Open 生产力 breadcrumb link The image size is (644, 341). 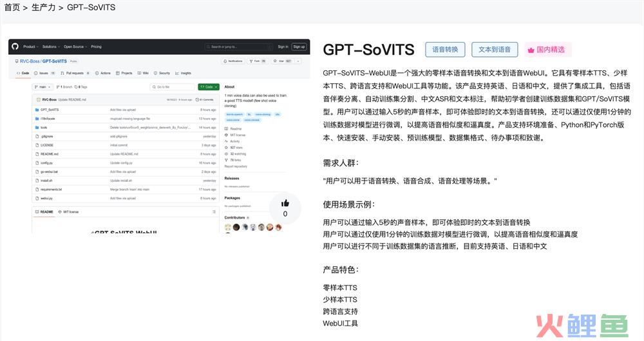44,7
